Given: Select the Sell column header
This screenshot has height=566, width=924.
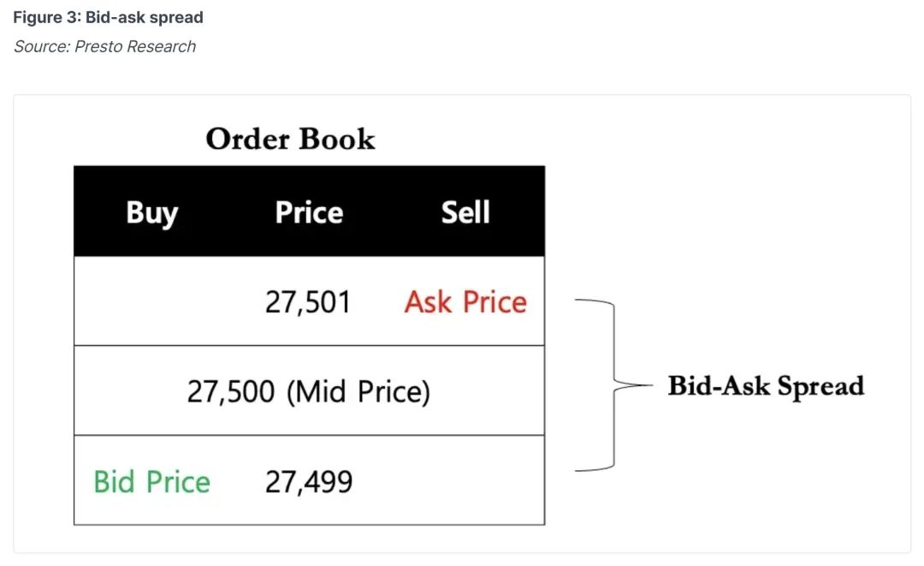Looking at the screenshot, I should [465, 212].
